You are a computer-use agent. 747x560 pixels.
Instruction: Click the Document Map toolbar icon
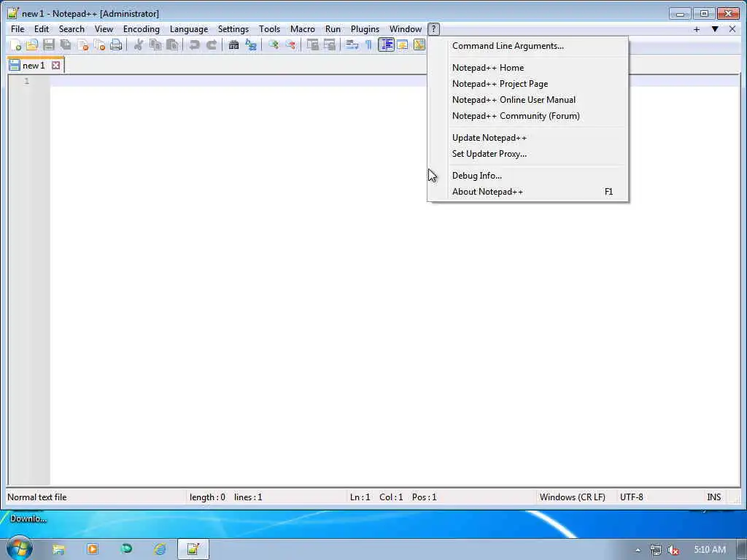[419, 45]
